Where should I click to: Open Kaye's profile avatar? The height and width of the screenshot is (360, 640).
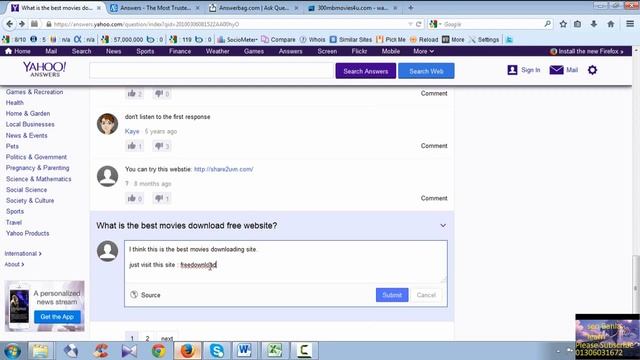[107, 124]
